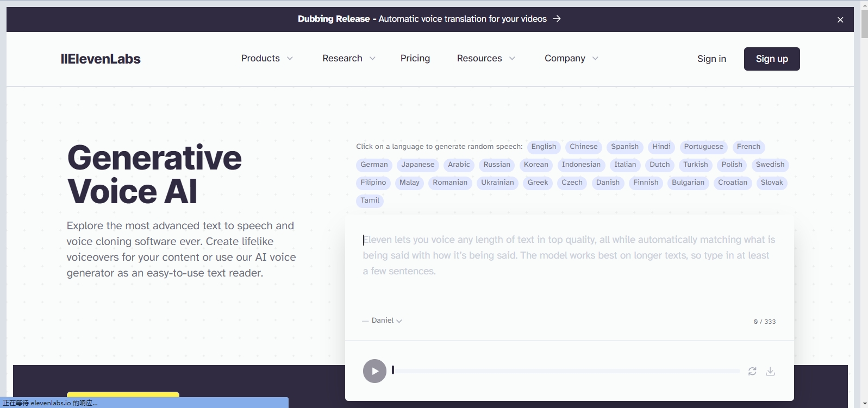This screenshot has width=868, height=408.
Task: Select the Croatian language chip
Action: 733,183
